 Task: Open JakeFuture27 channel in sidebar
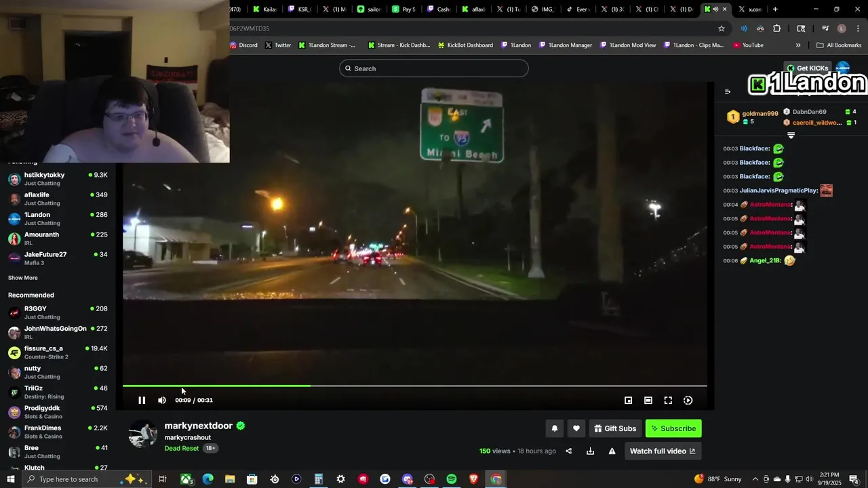coord(58,258)
